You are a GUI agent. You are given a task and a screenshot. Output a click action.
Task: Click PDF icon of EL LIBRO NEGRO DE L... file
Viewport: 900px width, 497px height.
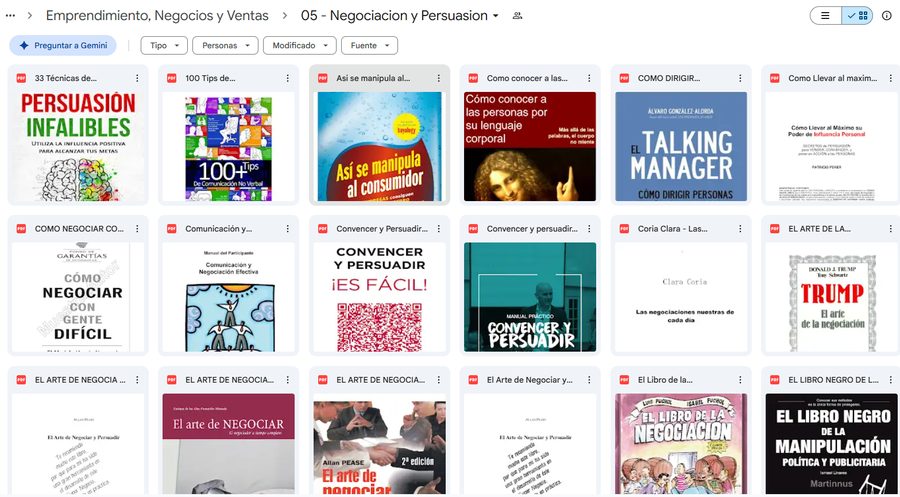click(774, 379)
